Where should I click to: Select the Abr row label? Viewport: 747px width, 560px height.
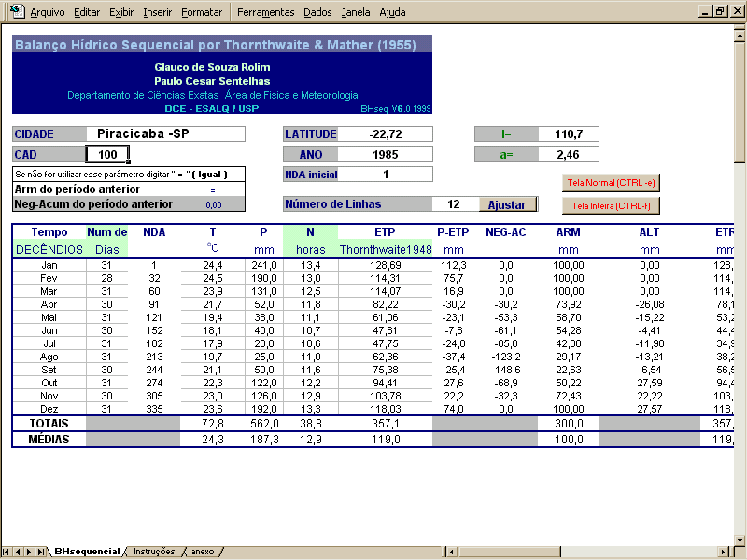[49, 304]
